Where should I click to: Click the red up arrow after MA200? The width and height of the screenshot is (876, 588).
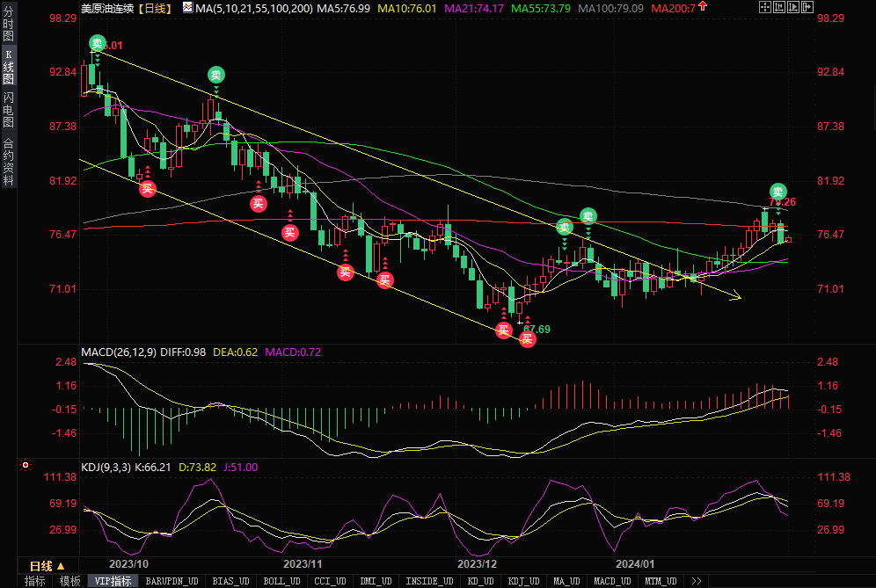coord(701,7)
